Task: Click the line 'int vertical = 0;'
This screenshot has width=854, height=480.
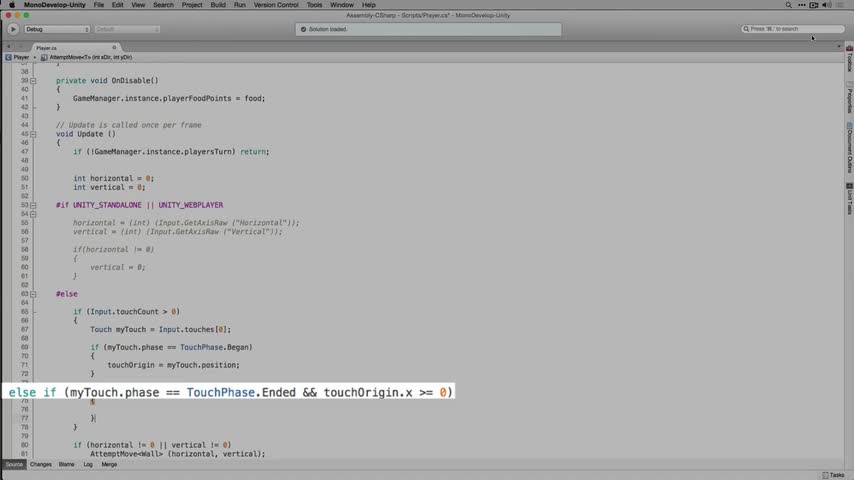Action: pyautogui.click(x=109, y=187)
